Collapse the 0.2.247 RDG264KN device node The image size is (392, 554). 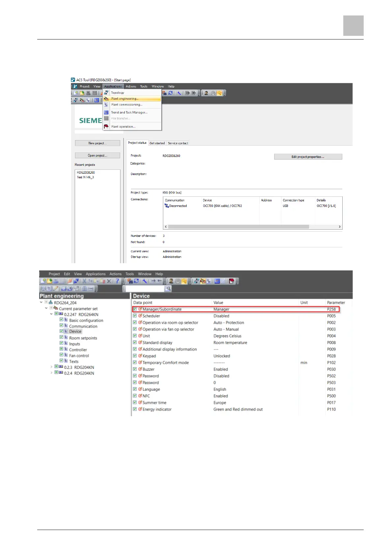point(51,314)
